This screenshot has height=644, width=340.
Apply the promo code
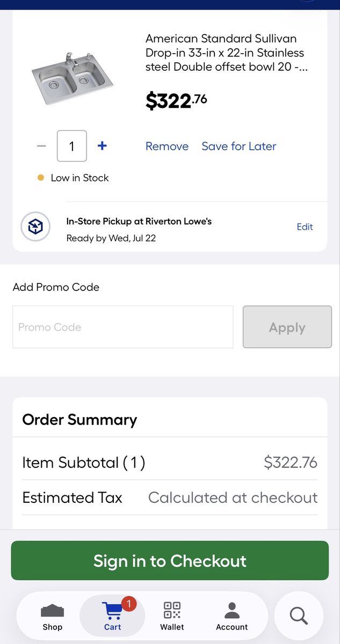coord(287,327)
